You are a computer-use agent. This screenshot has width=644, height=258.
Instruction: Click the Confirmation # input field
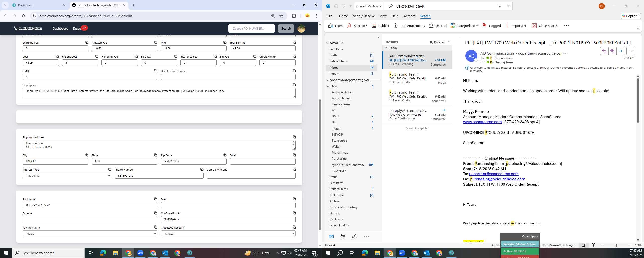(x=228, y=219)
